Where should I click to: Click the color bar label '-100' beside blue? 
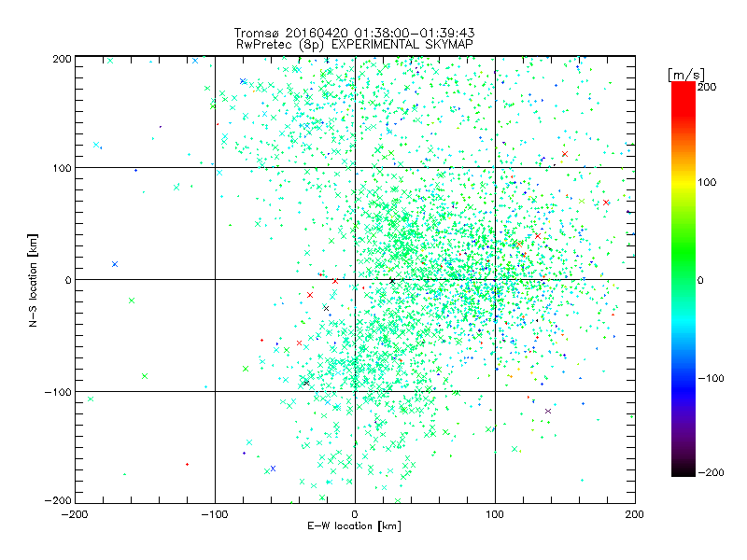click(711, 378)
